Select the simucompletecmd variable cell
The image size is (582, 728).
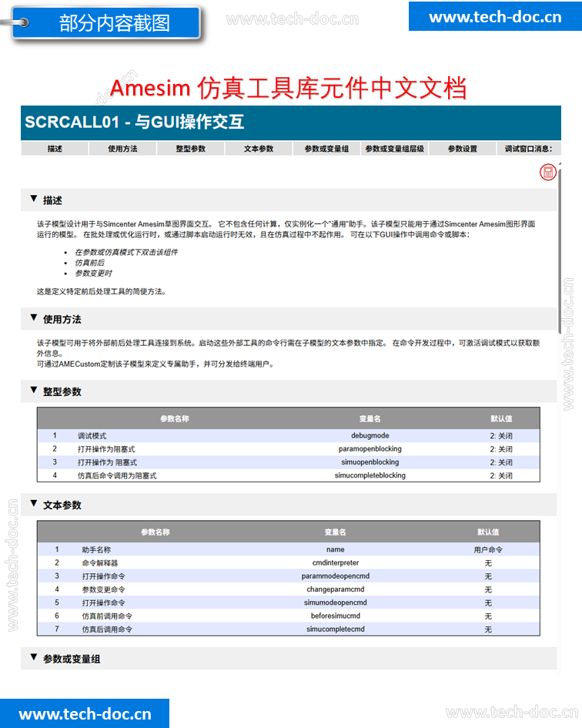pos(335,629)
